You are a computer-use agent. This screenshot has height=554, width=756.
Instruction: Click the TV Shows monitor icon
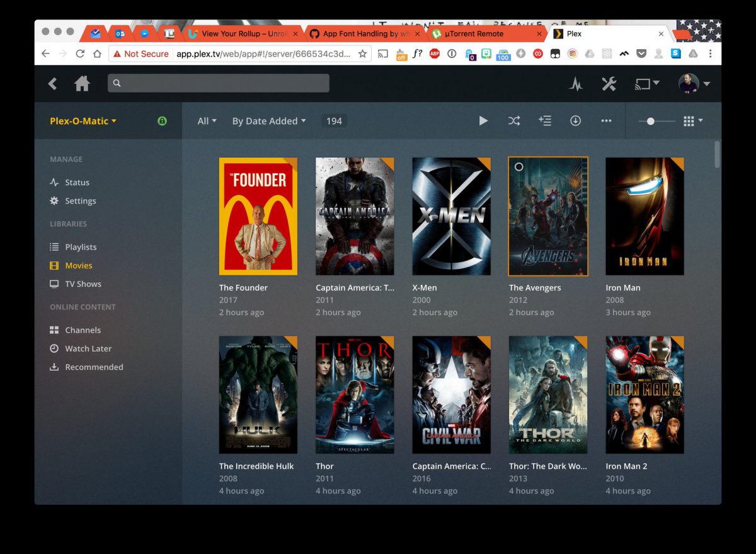[54, 284]
